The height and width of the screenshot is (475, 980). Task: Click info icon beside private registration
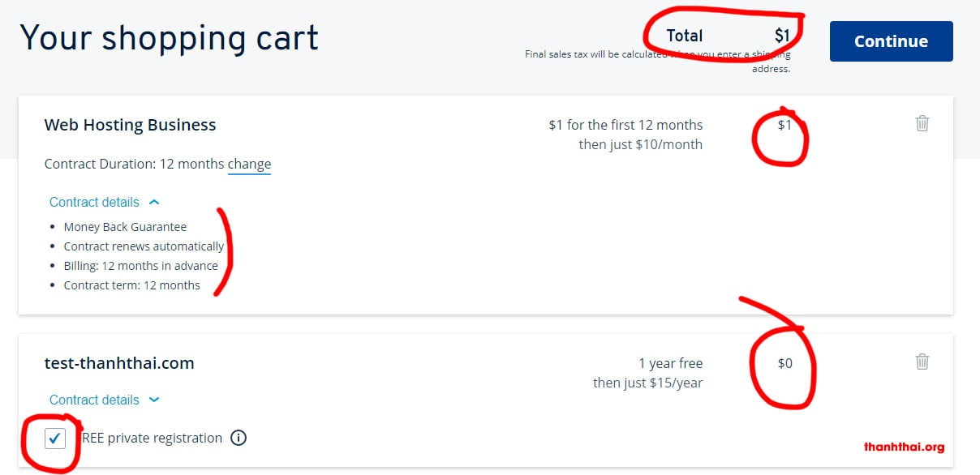[x=239, y=438]
